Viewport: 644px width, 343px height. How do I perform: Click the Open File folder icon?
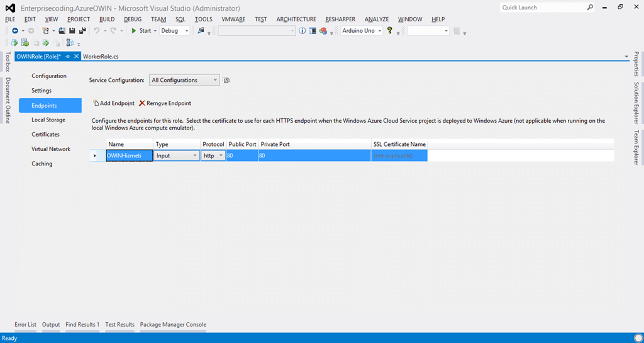pos(62,31)
